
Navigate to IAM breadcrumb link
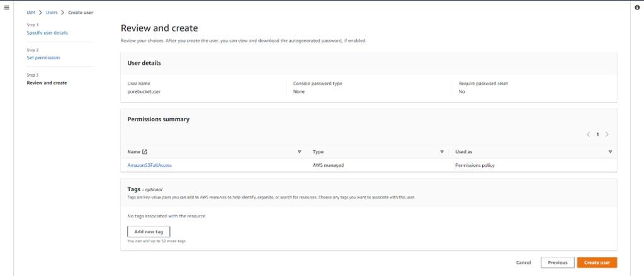click(31, 12)
